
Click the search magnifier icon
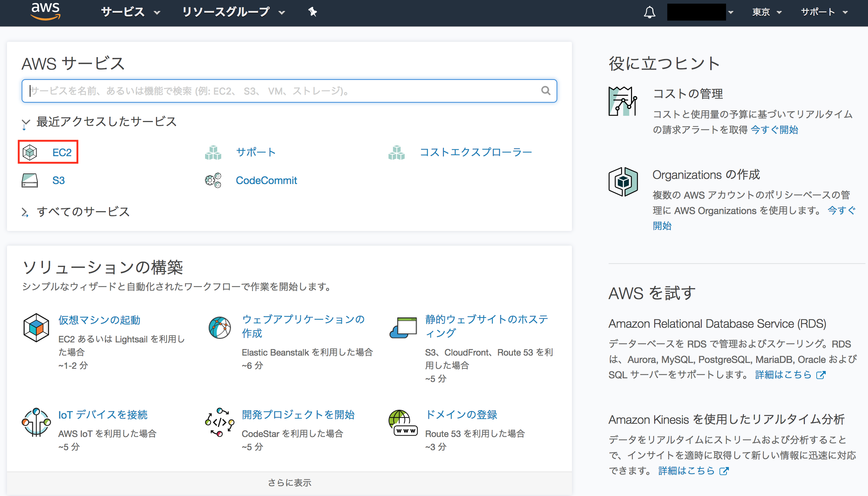pyautogui.click(x=546, y=91)
